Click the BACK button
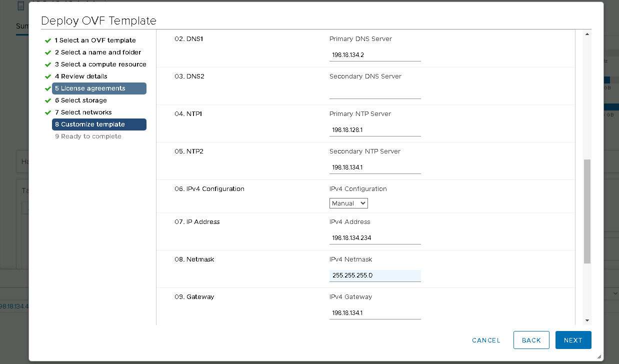 (x=531, y=340)
